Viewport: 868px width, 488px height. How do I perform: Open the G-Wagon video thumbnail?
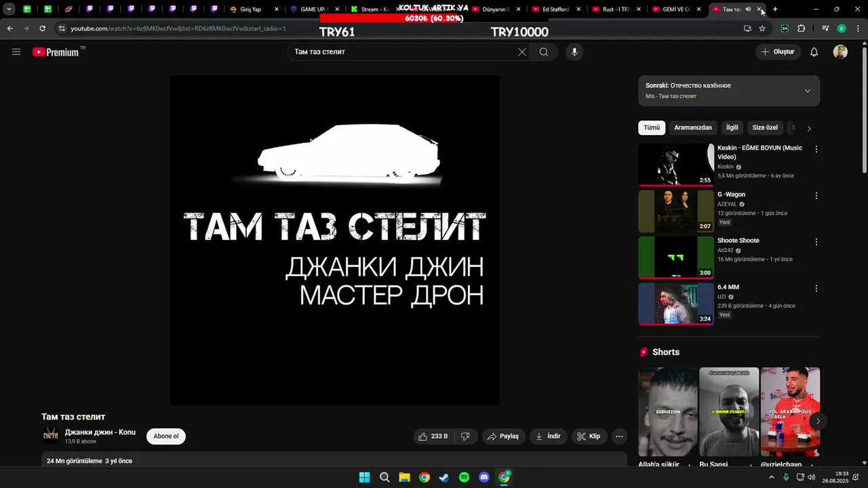pos(676,211)
